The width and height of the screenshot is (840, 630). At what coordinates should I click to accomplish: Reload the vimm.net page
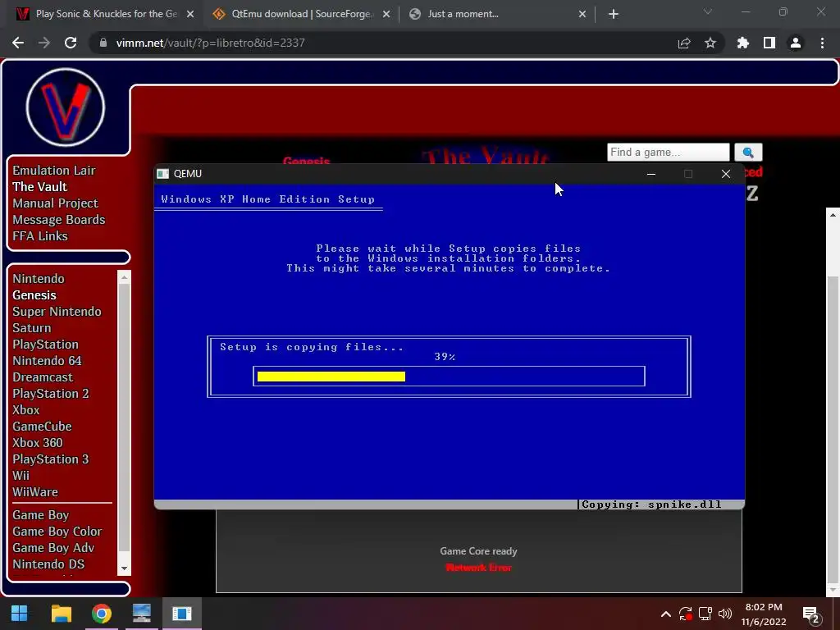(x=71, y=43)
